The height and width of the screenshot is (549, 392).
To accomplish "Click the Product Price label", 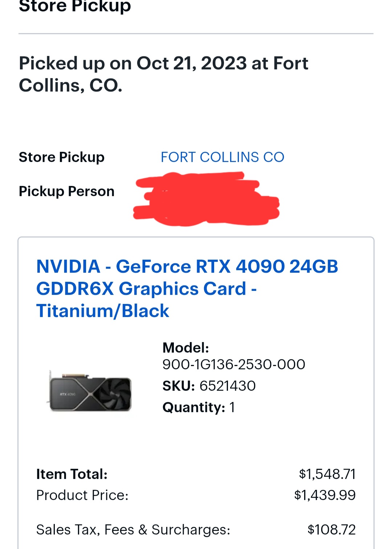I will point(82,495).
